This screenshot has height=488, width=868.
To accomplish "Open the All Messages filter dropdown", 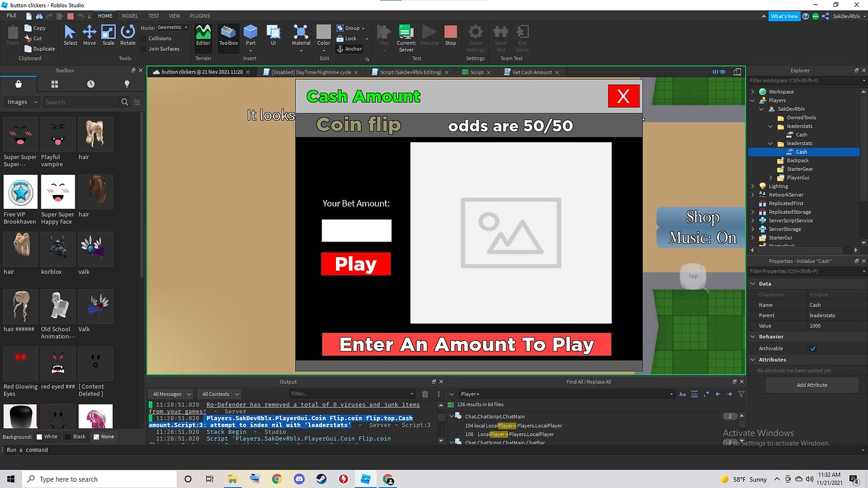I will click(x=170, y=393).
